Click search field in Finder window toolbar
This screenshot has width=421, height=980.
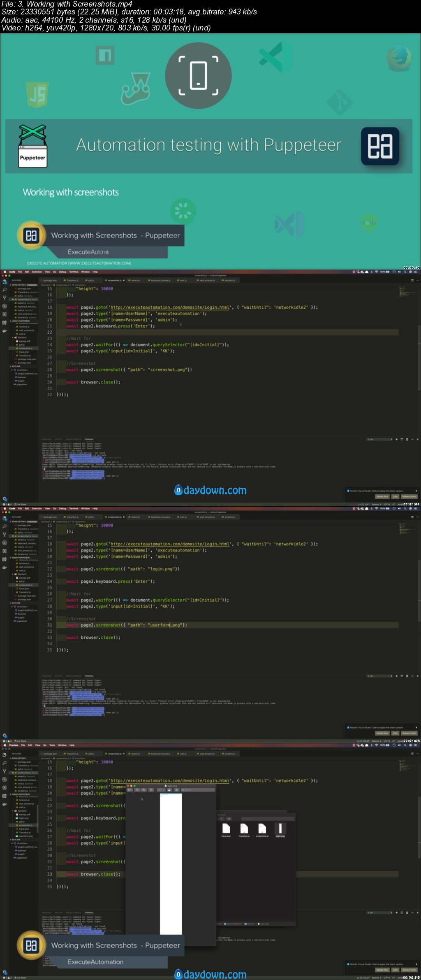(x=268, y=819)
